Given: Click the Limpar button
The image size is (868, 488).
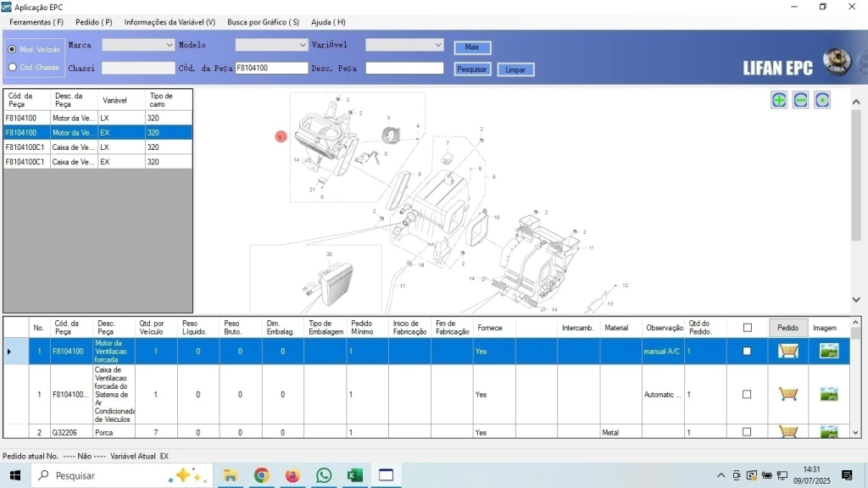Looking at the screenshot, I should tap(515, 69).
